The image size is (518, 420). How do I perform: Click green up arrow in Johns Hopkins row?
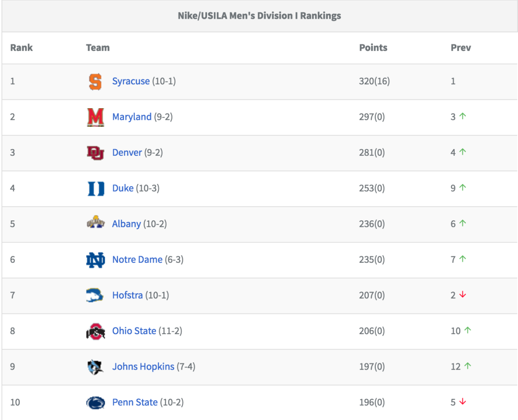468,365
